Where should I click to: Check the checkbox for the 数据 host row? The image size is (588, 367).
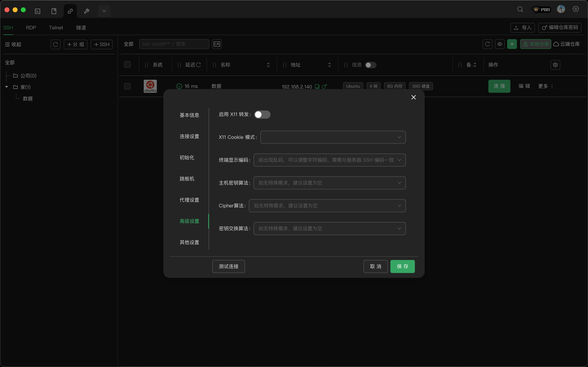coord(127,86)
